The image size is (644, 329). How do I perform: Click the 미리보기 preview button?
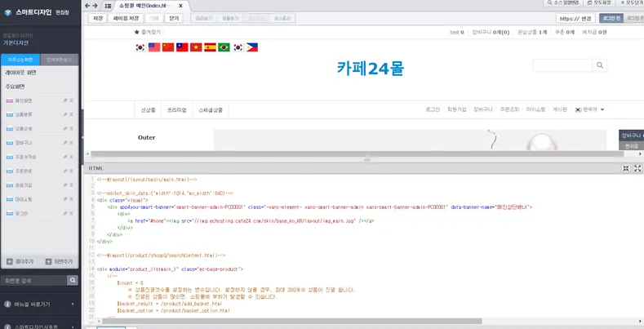coord(204,19)
